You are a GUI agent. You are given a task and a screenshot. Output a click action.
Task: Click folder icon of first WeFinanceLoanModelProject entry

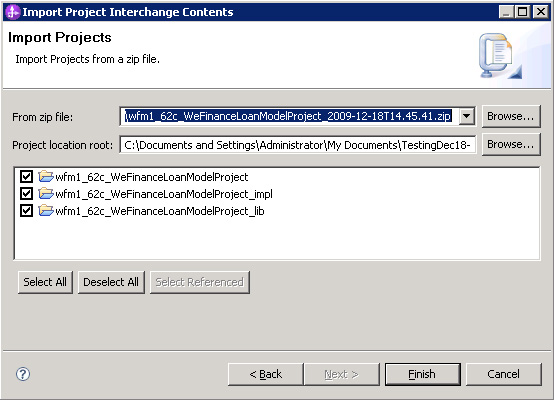(x=46, y=176)
